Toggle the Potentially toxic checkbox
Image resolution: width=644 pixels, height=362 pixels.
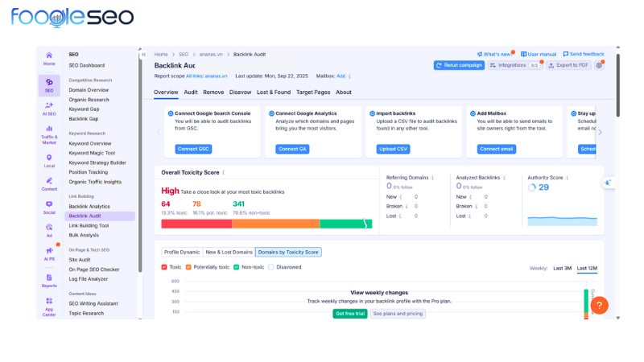pos(188,267)
